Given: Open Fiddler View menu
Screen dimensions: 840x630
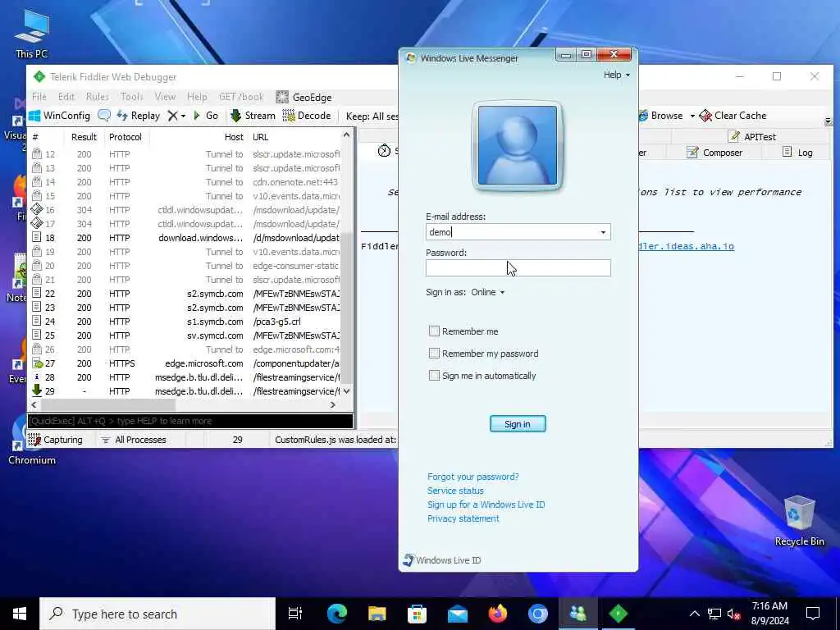Looking at the screenshot, I should coord(165,97).
